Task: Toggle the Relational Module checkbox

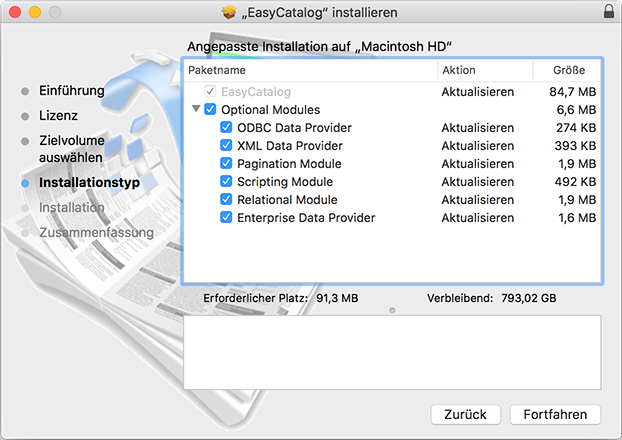Action: 226,199
